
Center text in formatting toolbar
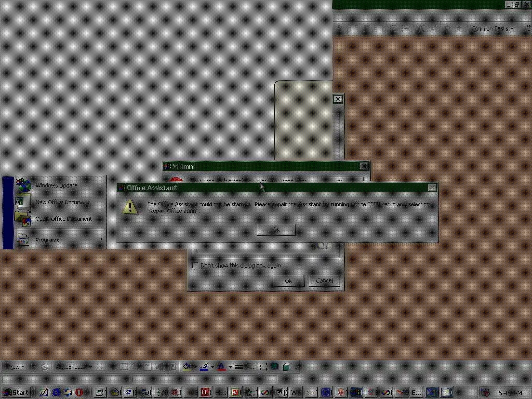365,29
